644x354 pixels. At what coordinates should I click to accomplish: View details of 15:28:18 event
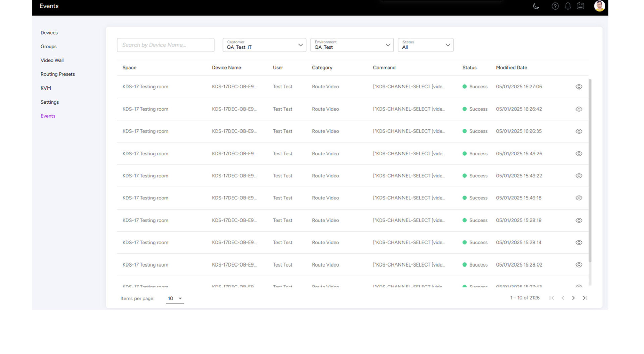coord(579,220)
